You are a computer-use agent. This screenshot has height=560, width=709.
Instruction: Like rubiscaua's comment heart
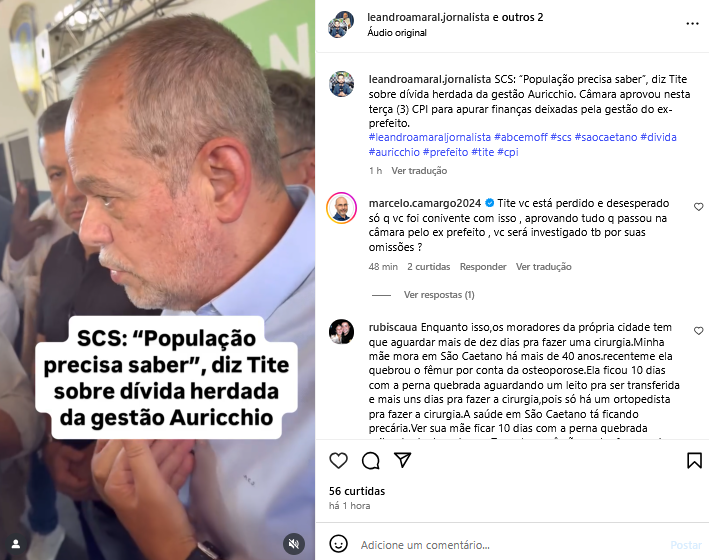[x=699, y=331]
